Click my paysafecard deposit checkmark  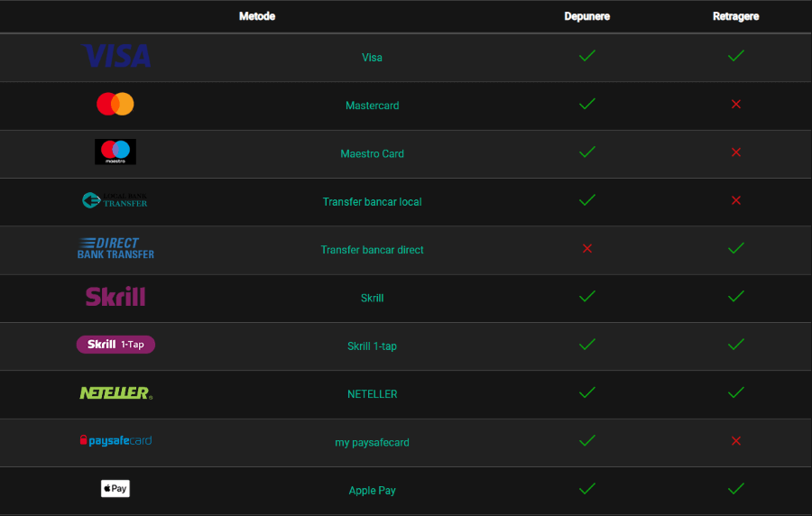pyautogui.click(x=587, y=441)
